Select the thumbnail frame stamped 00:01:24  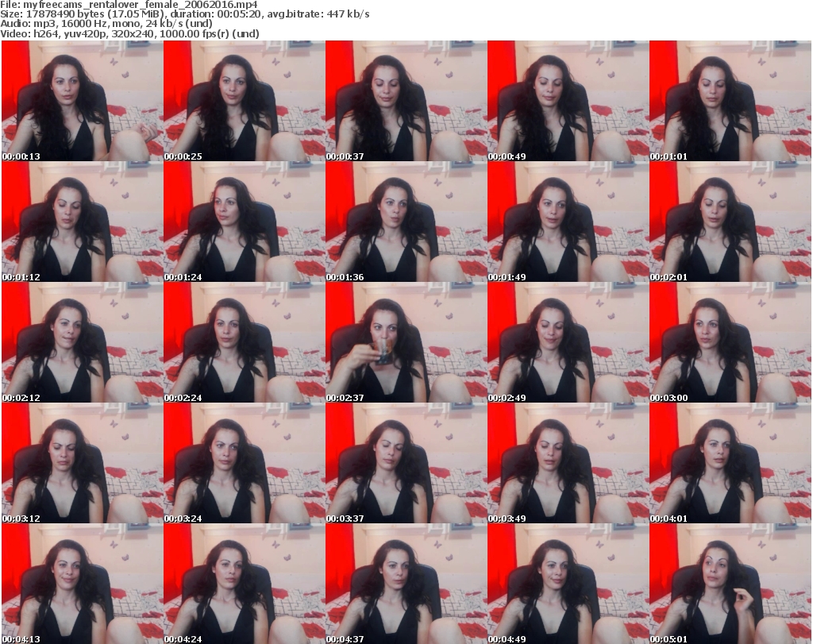click(245, 222)
